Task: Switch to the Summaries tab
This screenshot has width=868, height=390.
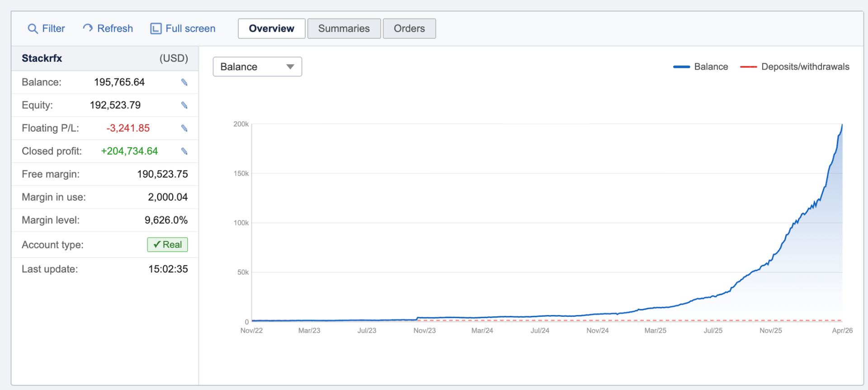Action: 344,28
